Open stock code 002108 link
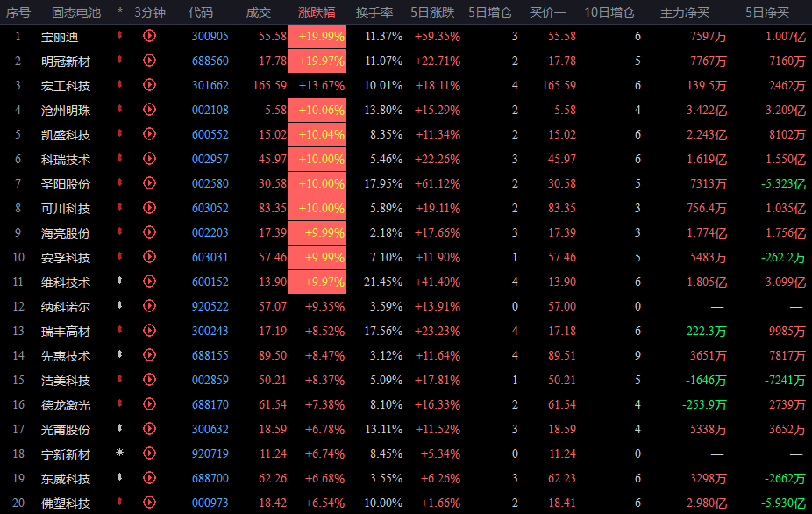 [210, 110]
